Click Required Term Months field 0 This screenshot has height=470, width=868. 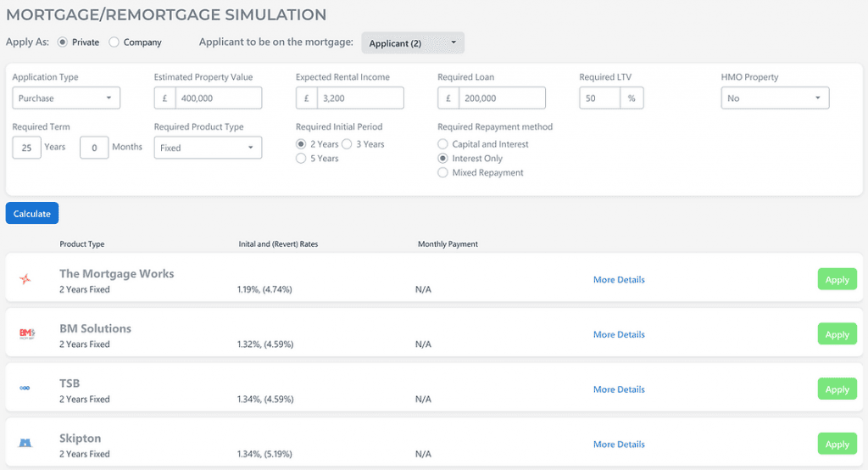94,148
